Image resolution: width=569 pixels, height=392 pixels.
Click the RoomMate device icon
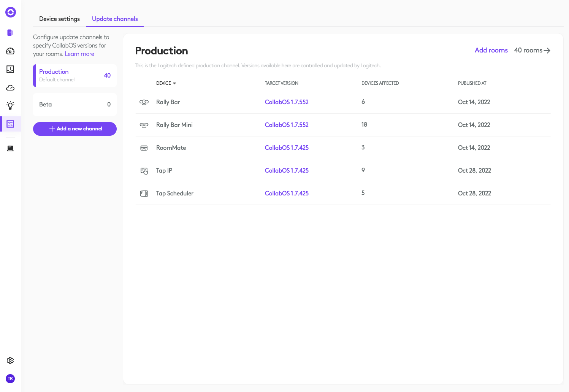click(x=144, y=148)
